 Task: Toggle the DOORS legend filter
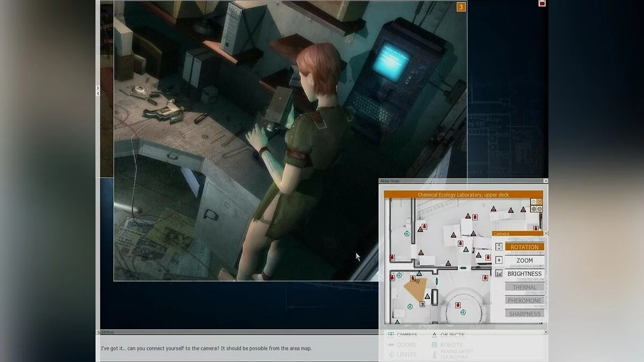402,345
